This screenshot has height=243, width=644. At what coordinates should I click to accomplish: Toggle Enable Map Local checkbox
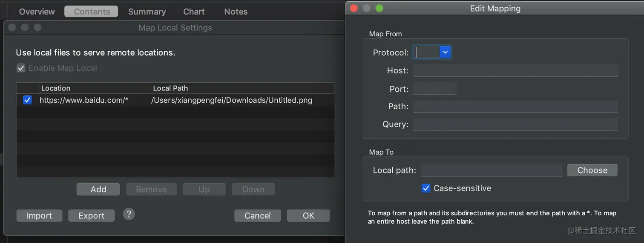point(21,68)
